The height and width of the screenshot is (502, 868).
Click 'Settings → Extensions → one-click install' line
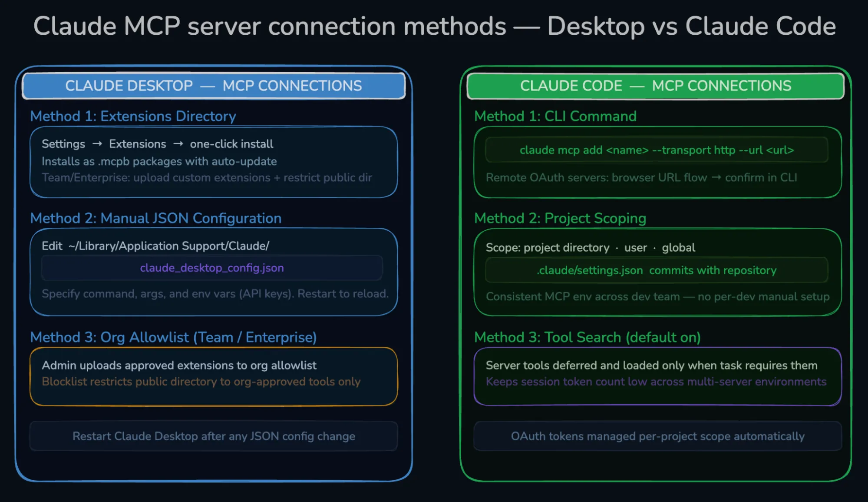pyautogui.click(x=157, y=144)
